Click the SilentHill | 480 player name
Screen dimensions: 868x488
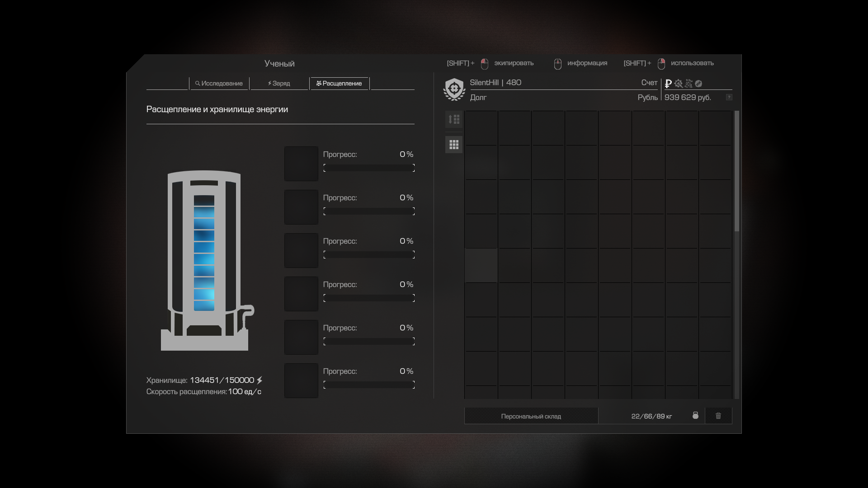tap(495, 82)
